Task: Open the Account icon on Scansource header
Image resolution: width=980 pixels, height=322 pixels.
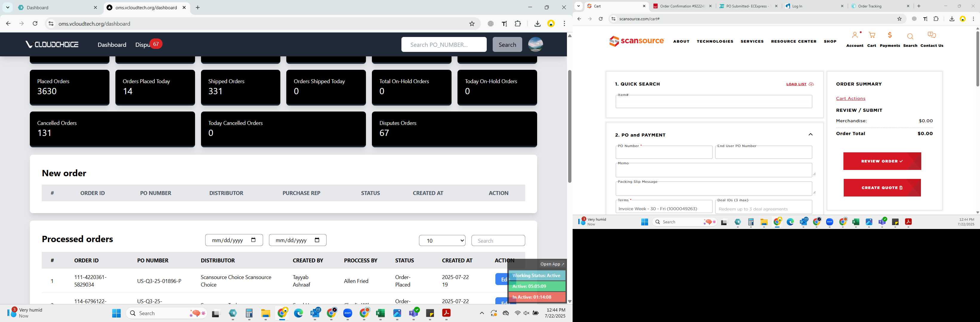Action: pyautogui.click(x=854, y=35)
